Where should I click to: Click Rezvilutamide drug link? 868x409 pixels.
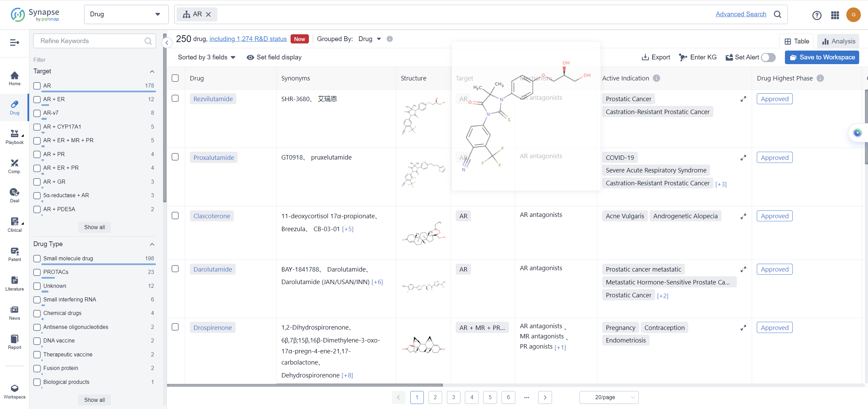(x=213, y=99)
